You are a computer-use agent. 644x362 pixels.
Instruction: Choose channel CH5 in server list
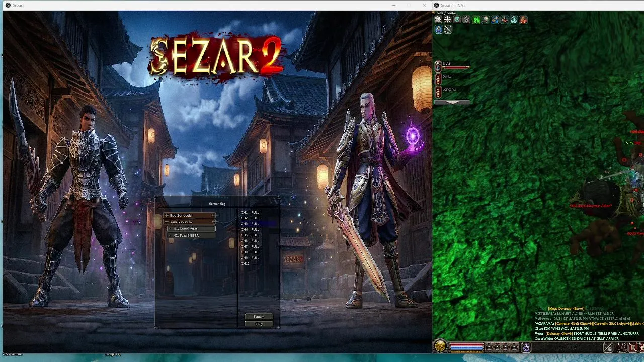(x=250, y=235)
